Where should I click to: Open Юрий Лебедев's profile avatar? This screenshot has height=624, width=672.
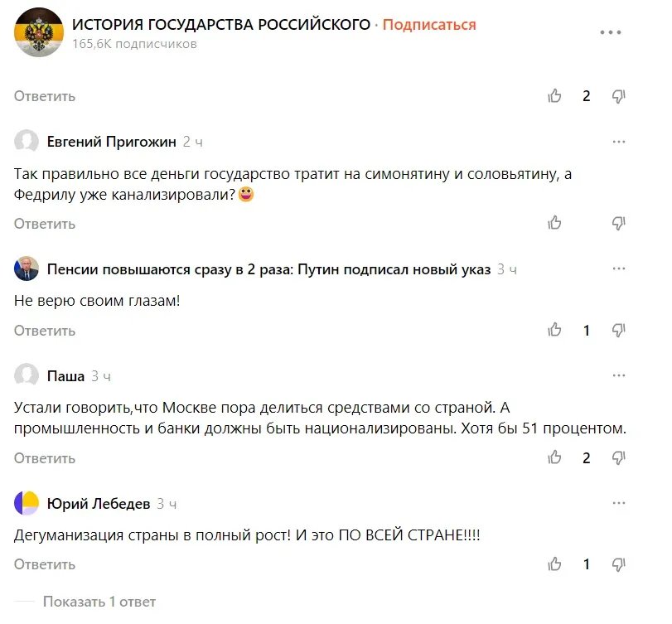27,503
